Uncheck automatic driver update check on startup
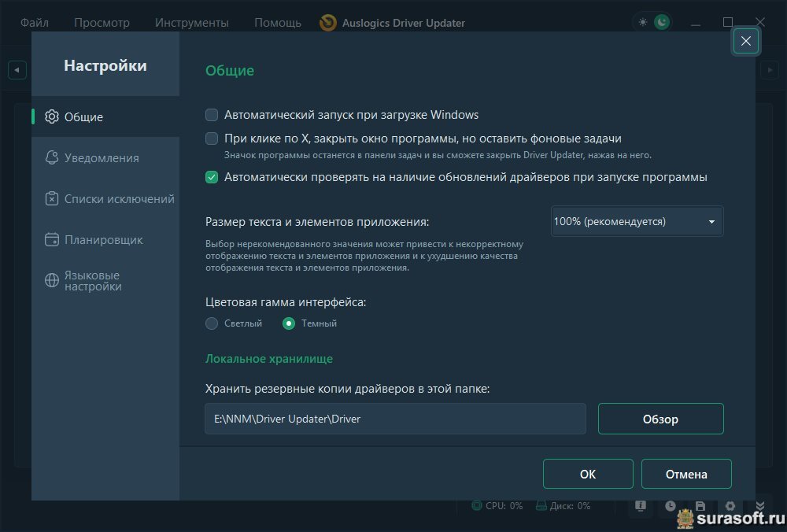 (212, 177)
